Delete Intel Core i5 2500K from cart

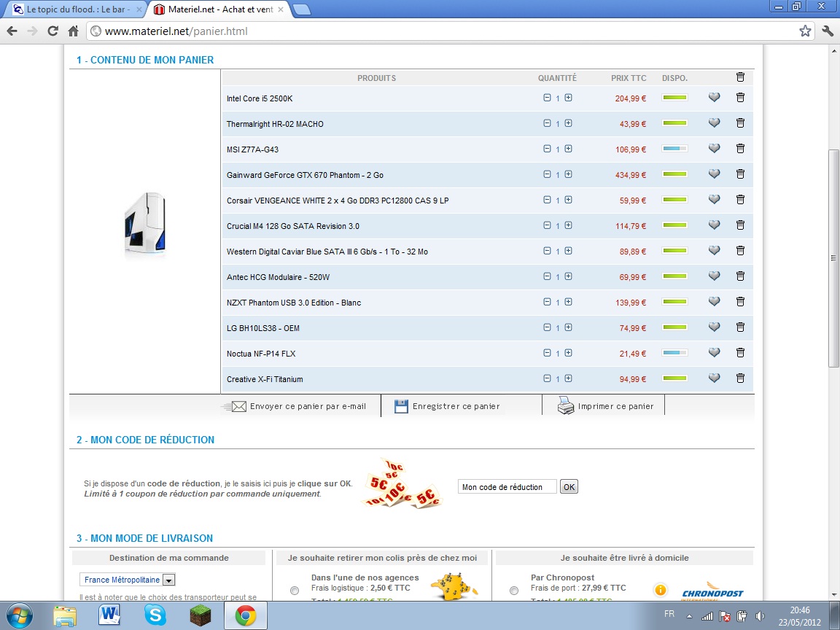[x=740, y=98]
